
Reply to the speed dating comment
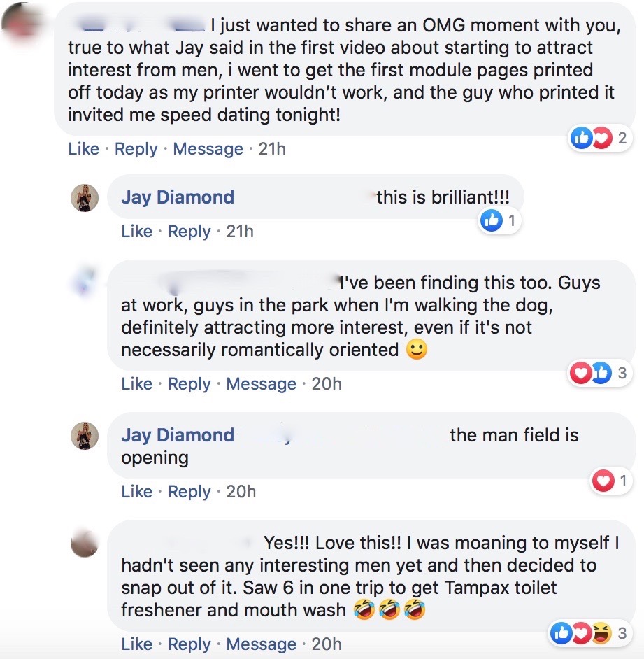136,149
